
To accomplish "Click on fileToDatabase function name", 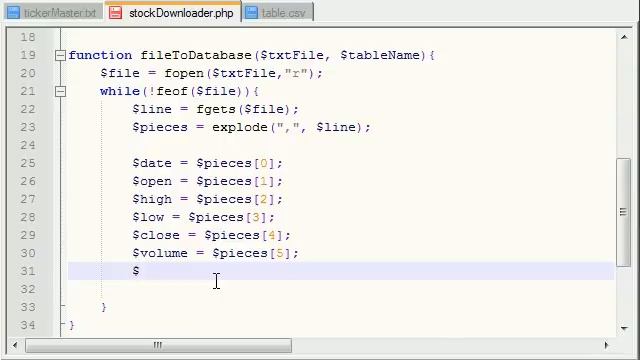I will point(196,55).
